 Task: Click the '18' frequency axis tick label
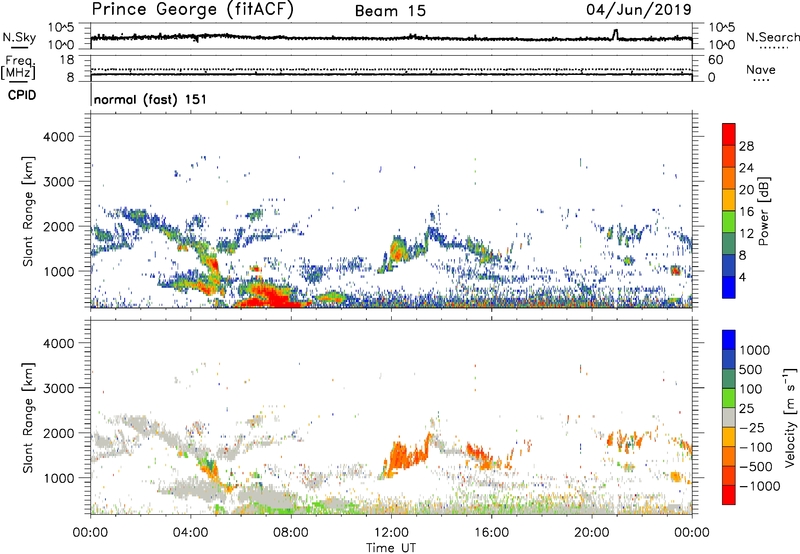[x=67, y=60]
